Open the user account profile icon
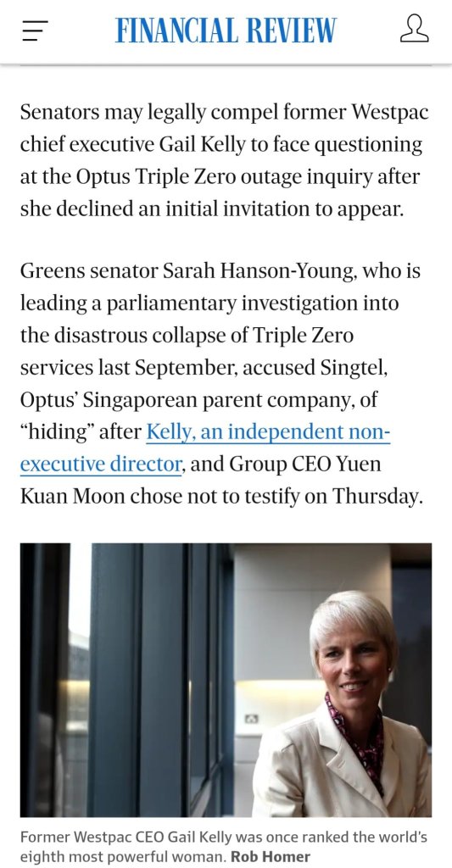The width and height of the screenshot is (452, 868). (415, 29)
